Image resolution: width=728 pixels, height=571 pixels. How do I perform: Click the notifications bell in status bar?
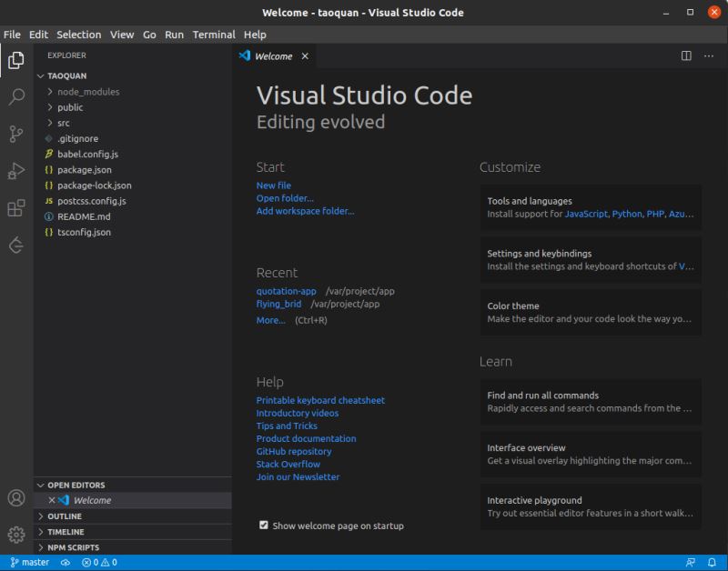(711, 563)
